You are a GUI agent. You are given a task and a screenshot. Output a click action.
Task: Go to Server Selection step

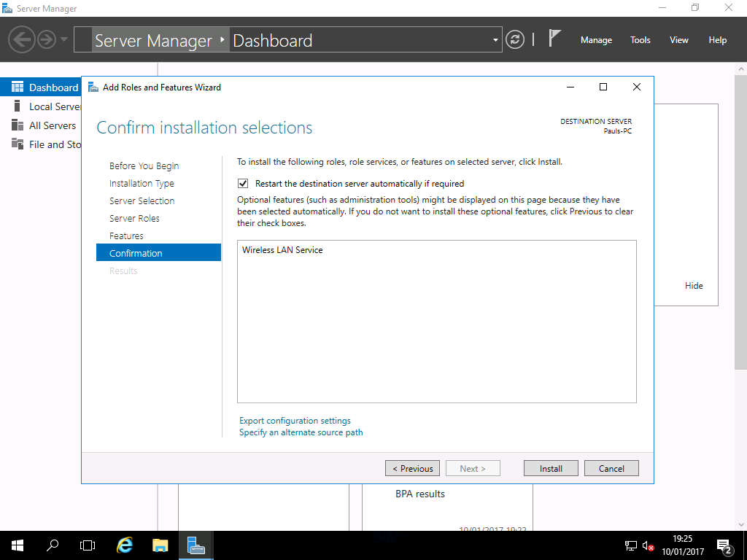tap(142, 201)
